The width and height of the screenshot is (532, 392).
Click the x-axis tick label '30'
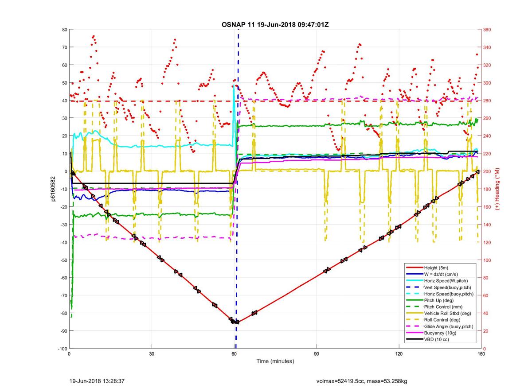click(x=152, y=354)
